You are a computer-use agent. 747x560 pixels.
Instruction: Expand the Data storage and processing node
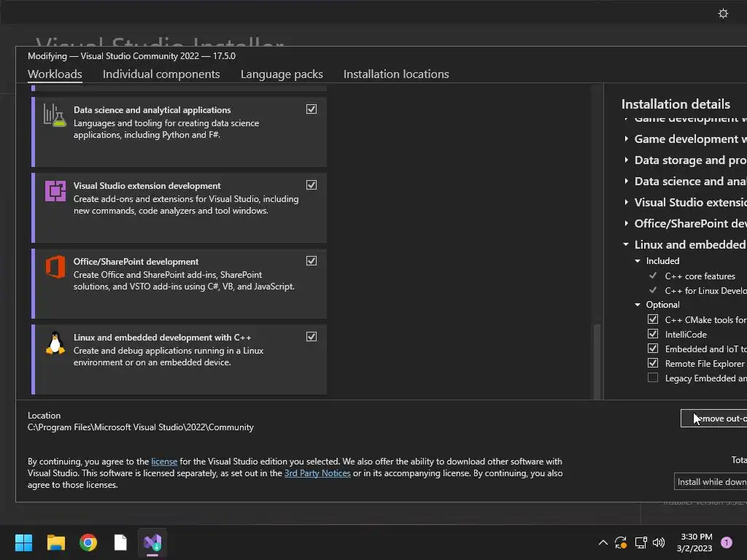coord(627,160)
